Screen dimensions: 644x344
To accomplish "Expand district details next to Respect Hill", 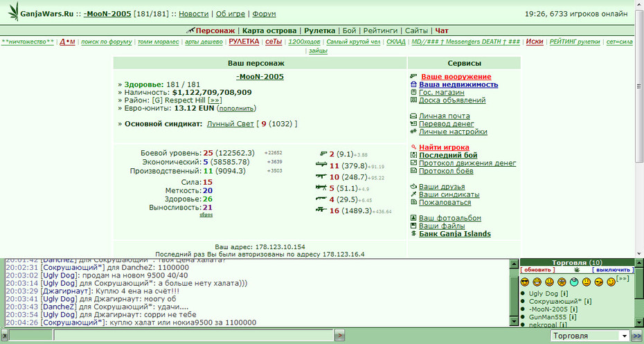I will (x=215, y=100).
